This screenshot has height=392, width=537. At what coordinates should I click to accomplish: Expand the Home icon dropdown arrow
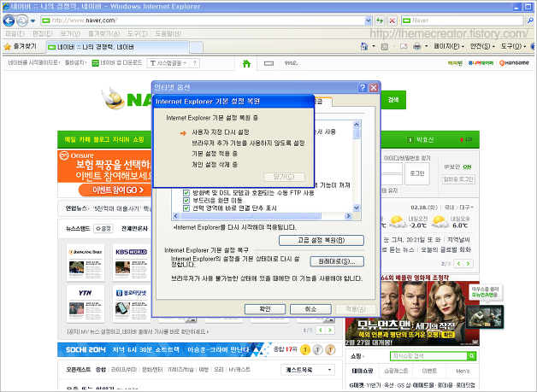[x=374, y=46]
